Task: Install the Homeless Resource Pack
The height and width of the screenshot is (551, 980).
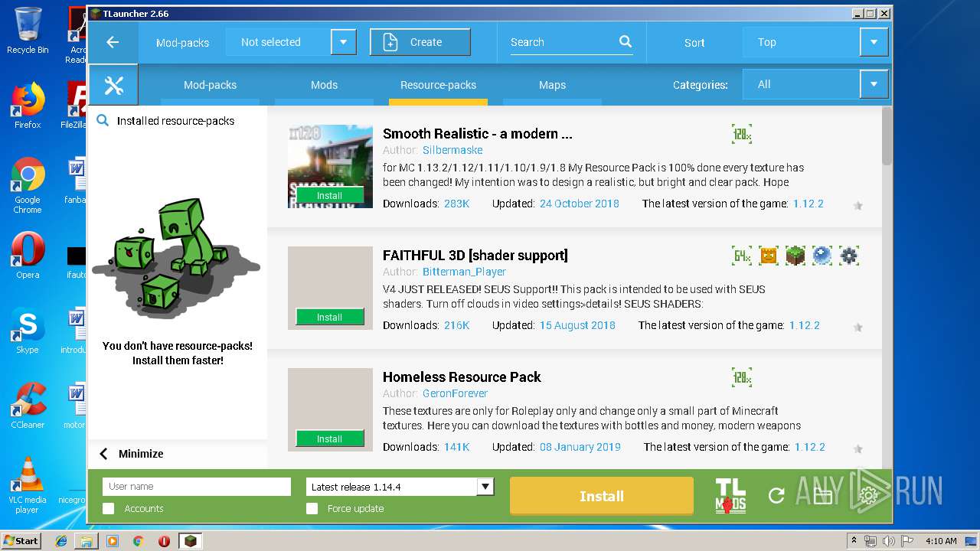Action: tap(330, 439)
